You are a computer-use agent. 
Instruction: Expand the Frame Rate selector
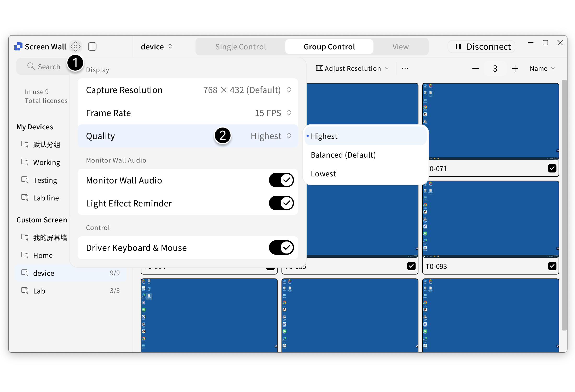click(x=289, y=113)
